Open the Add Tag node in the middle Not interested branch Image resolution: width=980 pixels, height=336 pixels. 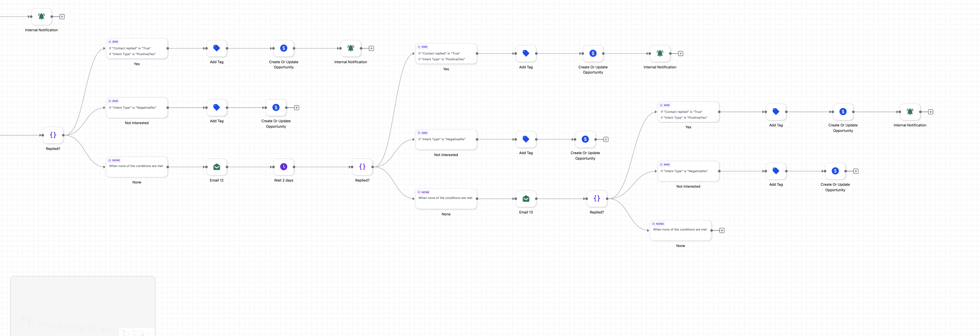526,139
